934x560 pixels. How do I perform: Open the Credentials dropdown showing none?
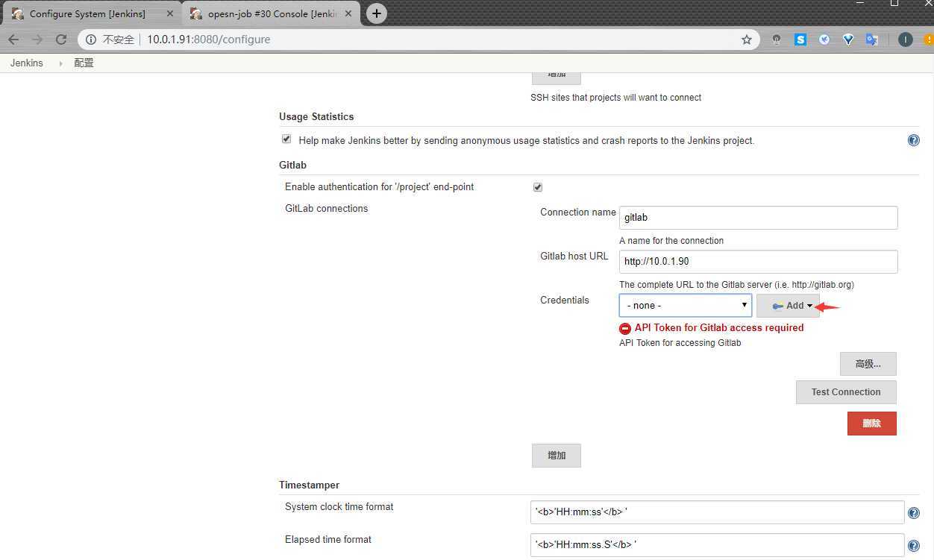click(x=685, y=305)
